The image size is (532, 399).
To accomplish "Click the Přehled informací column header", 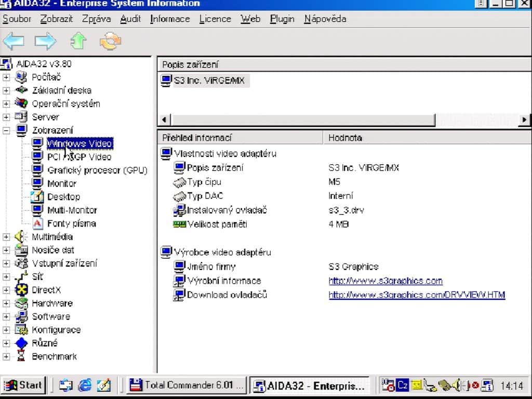I will point(240,138).
